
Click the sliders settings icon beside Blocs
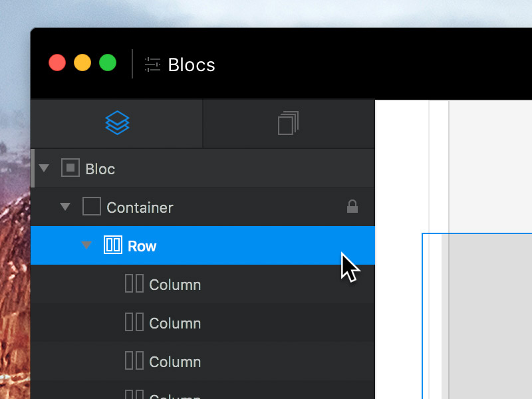click(152, 65)
